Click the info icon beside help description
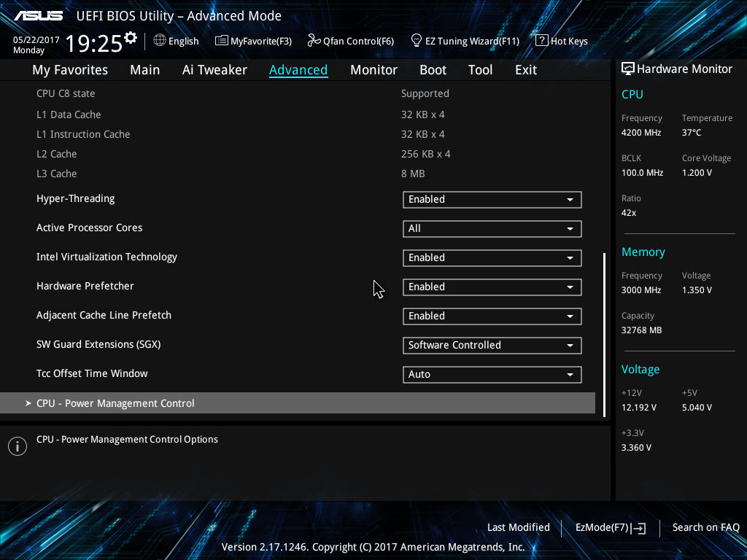Viewport: 747px width, 560px height. click(x=18, y=446)
